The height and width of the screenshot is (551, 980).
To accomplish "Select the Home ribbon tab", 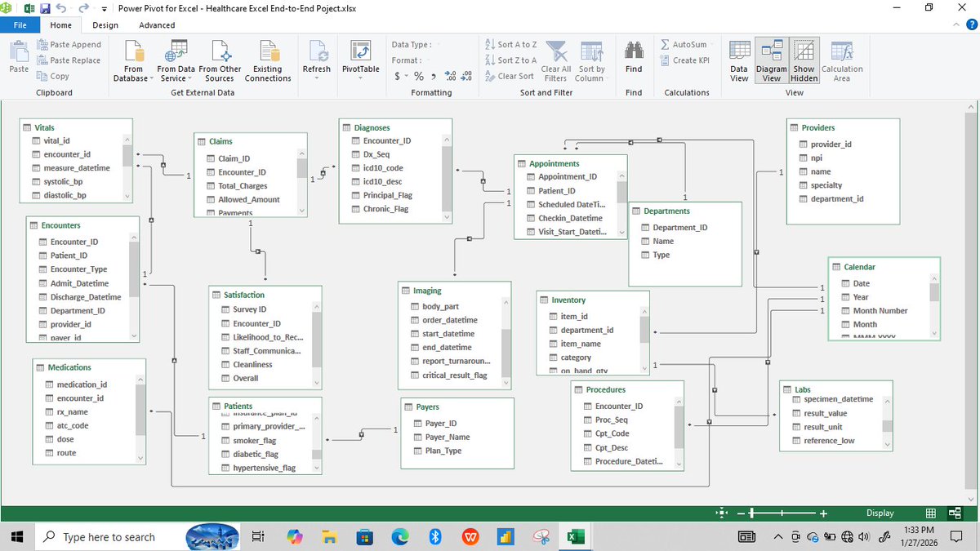I will (x=60, y=25).
